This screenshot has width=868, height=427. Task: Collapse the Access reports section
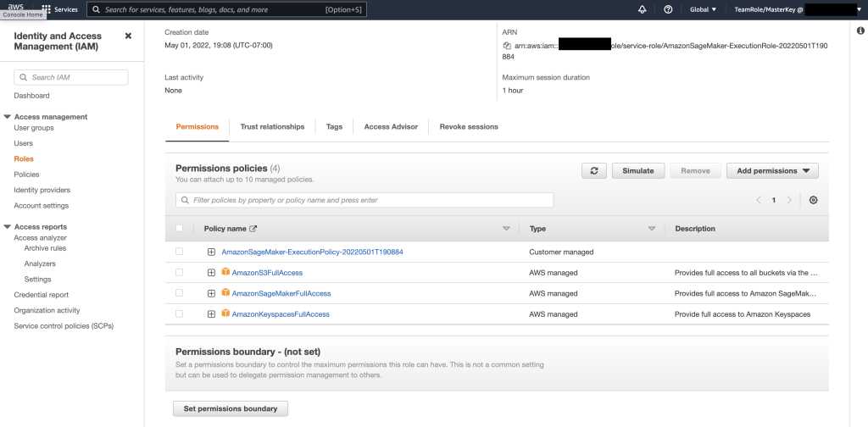(7, 227)
